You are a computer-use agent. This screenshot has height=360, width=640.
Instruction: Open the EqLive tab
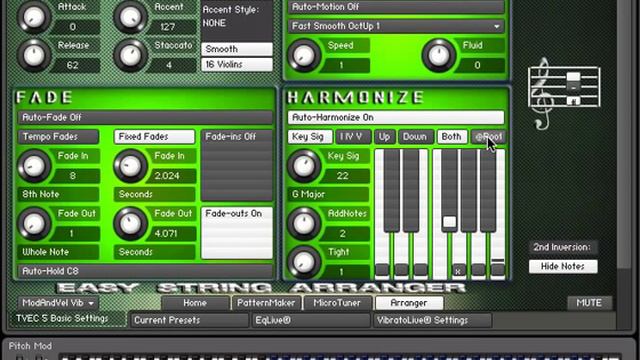311,320
